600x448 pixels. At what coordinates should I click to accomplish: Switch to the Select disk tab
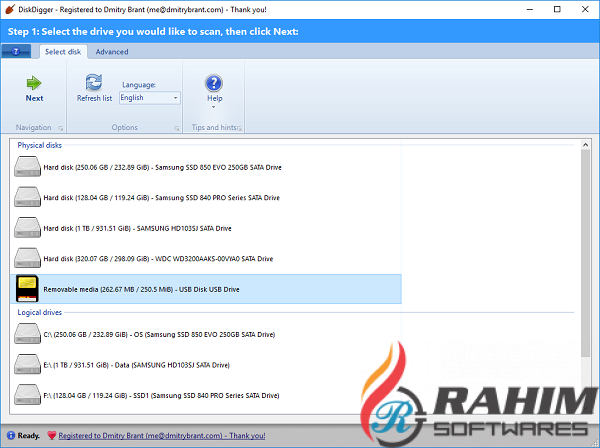pyautogui.click(x=63, y=52)
